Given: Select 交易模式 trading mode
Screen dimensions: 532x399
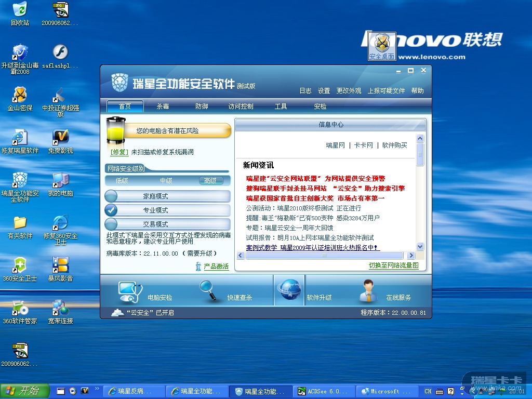Looking at the screenshot, I should point(168,224).
